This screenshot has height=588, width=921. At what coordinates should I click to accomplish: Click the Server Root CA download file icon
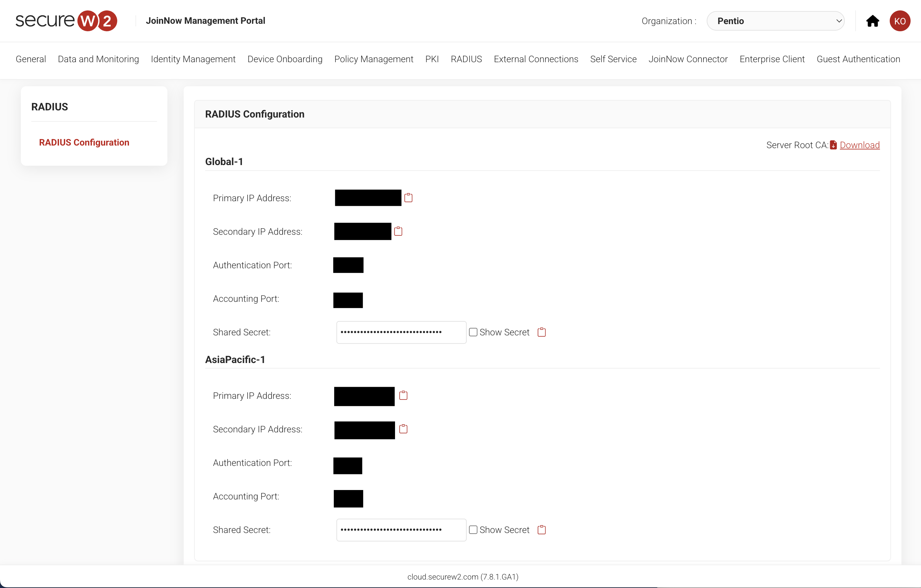tap(833, 145)
